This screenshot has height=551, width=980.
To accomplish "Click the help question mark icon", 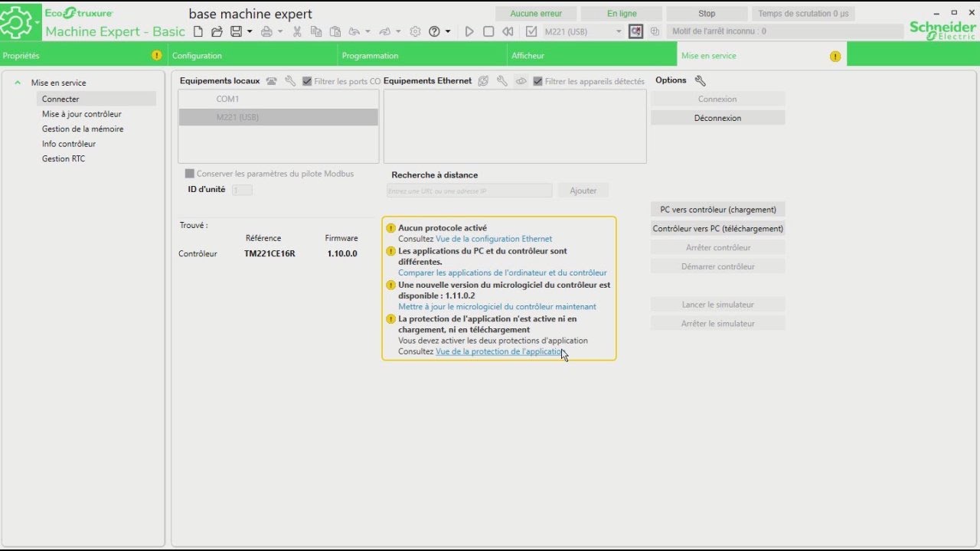I will coord(435,31).
